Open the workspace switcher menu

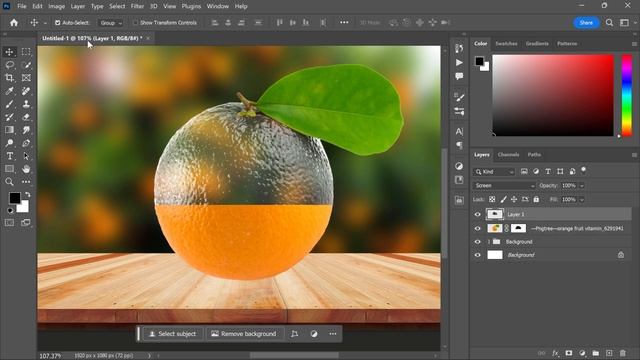(624, 23)
